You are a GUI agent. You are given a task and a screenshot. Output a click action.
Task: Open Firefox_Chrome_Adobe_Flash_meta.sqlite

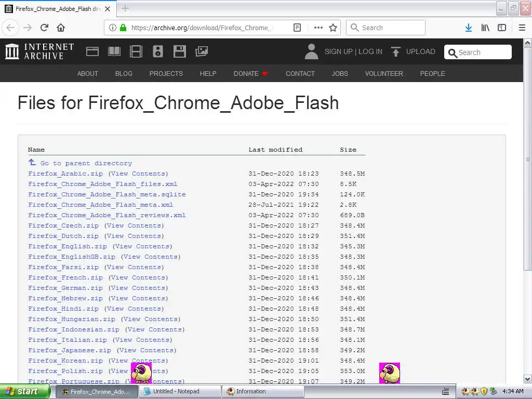point(107,194)
